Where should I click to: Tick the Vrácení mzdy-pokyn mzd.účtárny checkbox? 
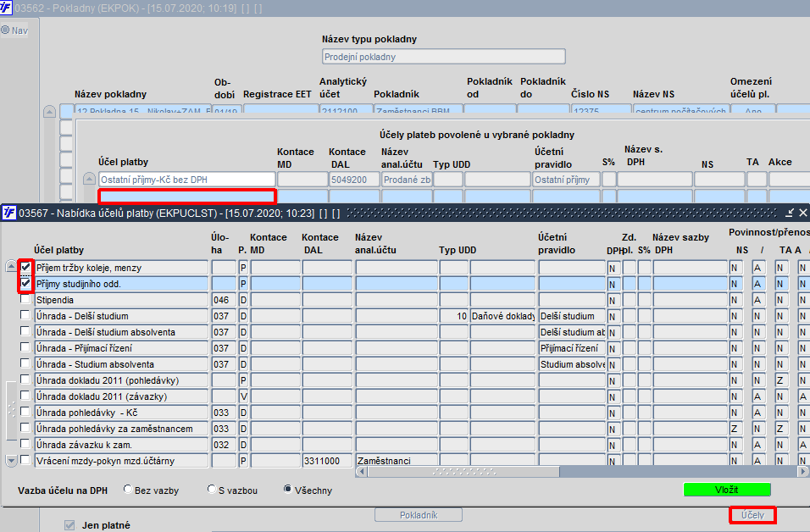[25, 460]
